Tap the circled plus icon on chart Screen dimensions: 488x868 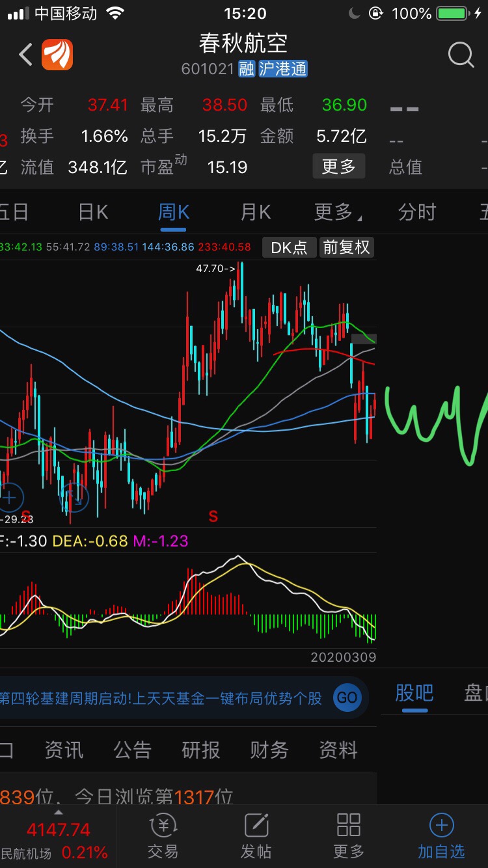coord(10,498)
